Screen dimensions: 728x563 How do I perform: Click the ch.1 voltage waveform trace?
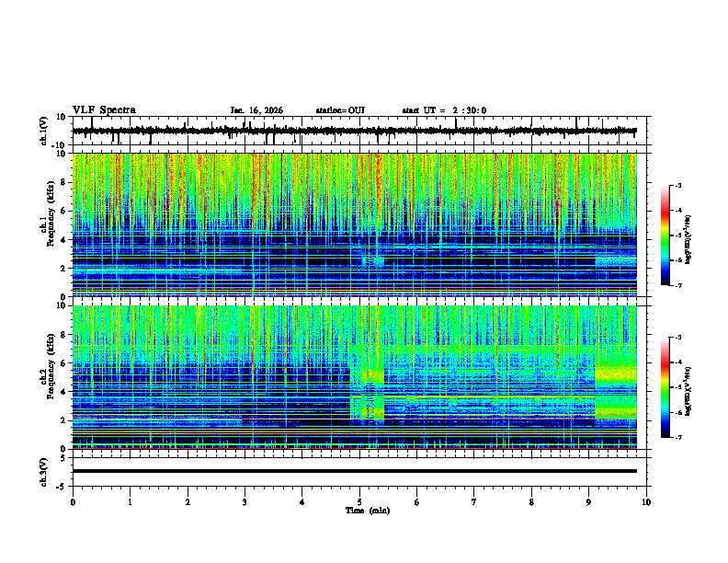(x=354, y=131)
